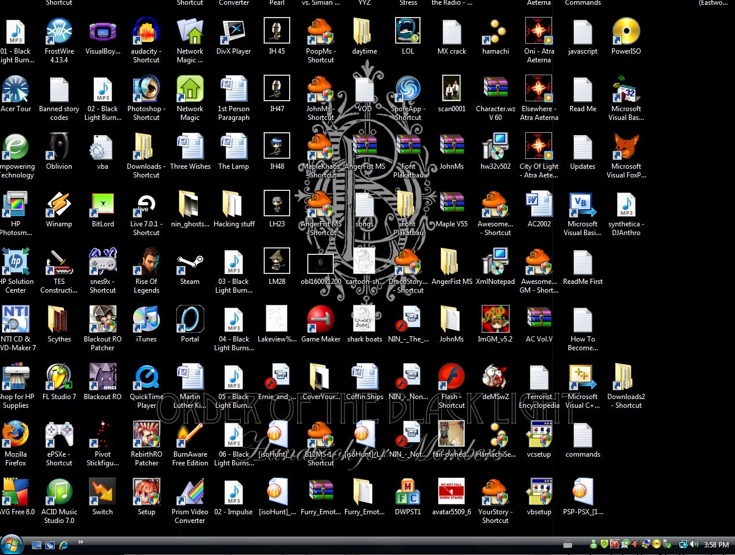
Task: Launch the VisualBoy emulator icon
Action: 103,32
